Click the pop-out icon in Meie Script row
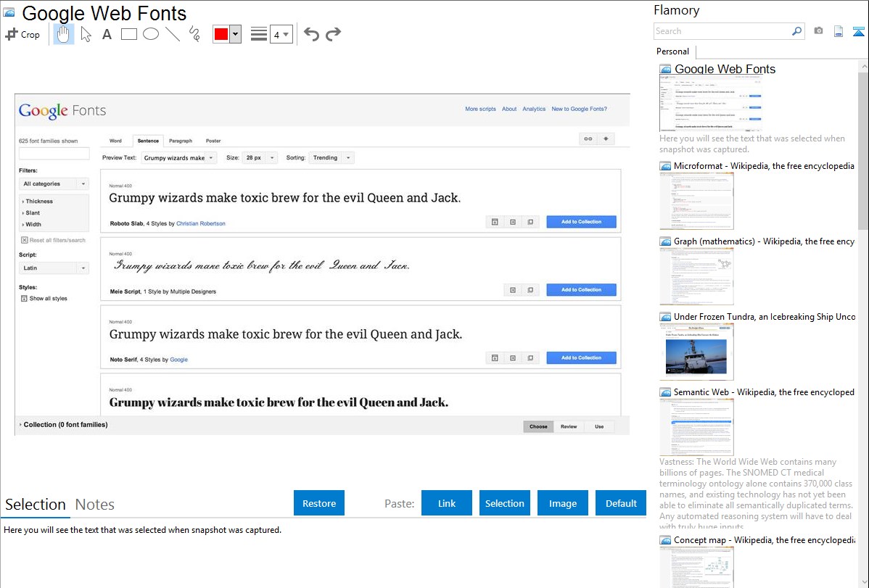869x588 pixels. click(530, 290)
